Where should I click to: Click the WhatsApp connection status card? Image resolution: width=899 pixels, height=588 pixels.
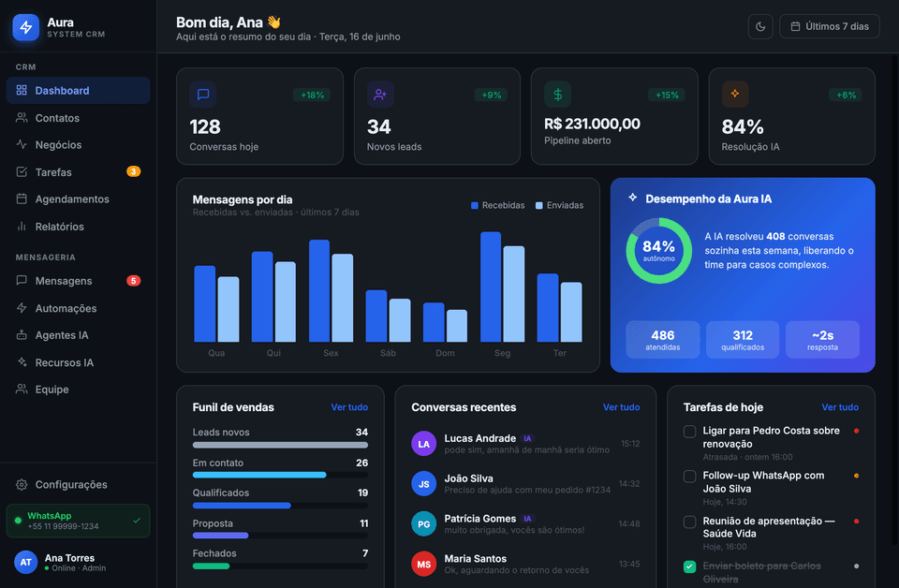[x=78, y=521]
